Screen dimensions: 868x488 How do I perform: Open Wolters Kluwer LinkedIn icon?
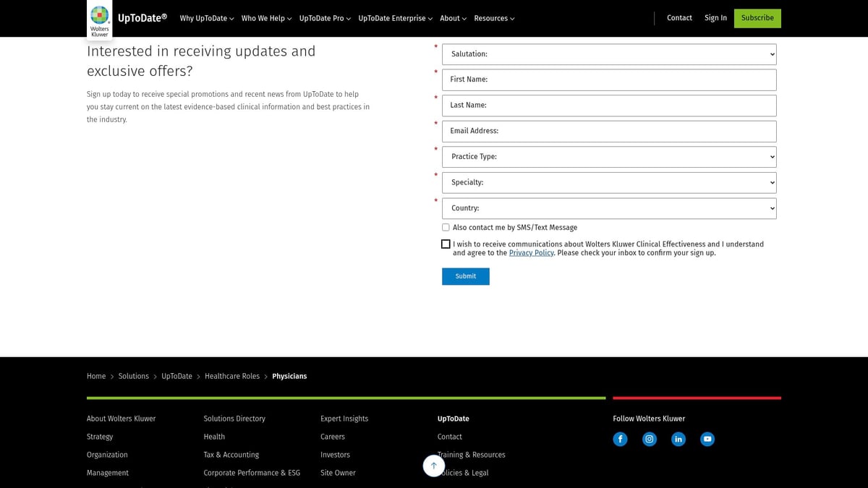click(678, 439)
